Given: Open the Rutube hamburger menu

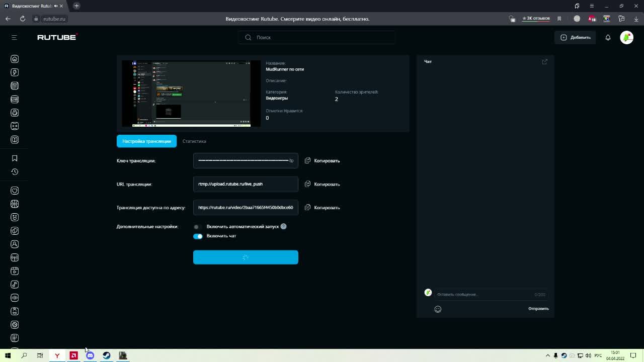Looking at the screenshot, I should pos(14,37).
